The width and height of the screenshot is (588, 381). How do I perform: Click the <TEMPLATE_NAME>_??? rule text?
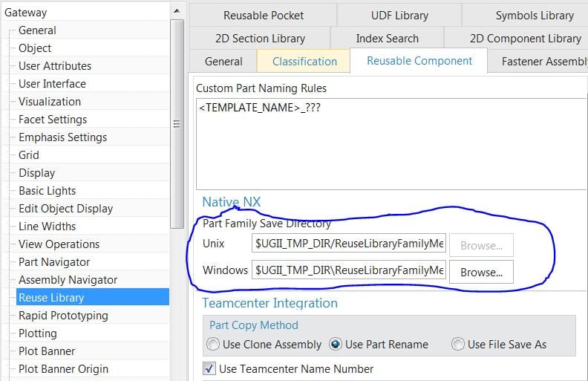click(x=260, y=108)
